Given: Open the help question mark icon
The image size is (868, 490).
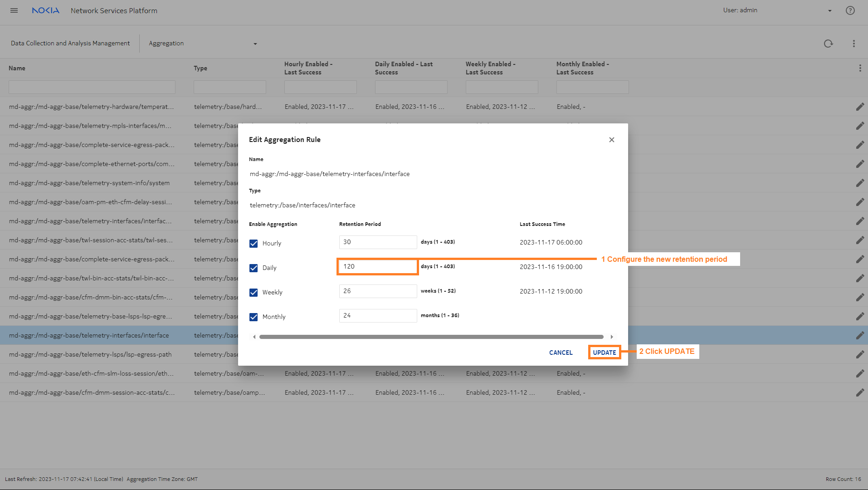Looking at the screenshot, I should pos(850,10).
